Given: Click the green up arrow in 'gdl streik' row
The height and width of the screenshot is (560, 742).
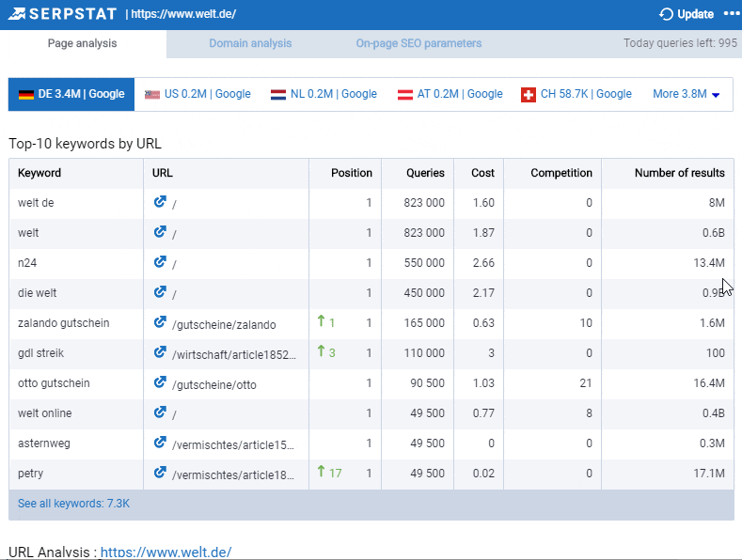Looking at the screenshot, I should [x=321, y=351].
